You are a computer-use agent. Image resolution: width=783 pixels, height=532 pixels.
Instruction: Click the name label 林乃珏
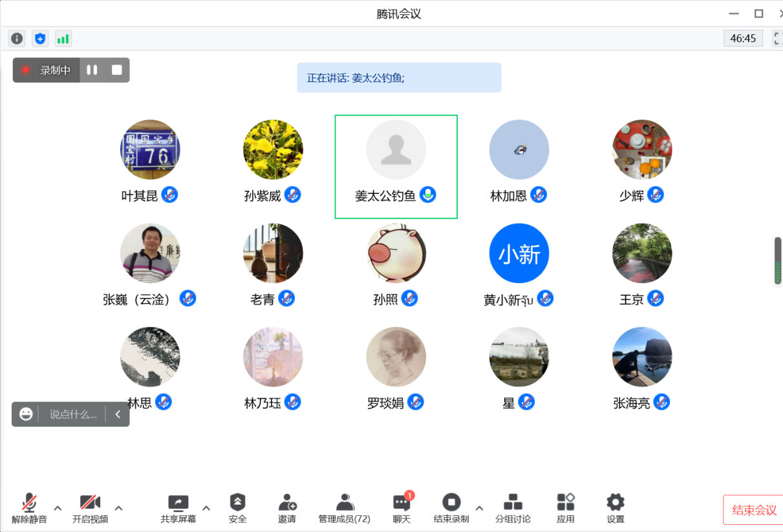263,403
